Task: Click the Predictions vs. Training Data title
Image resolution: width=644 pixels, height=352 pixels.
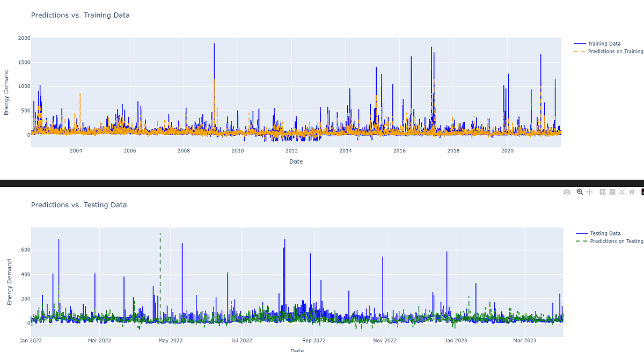Action: (80, 15)
